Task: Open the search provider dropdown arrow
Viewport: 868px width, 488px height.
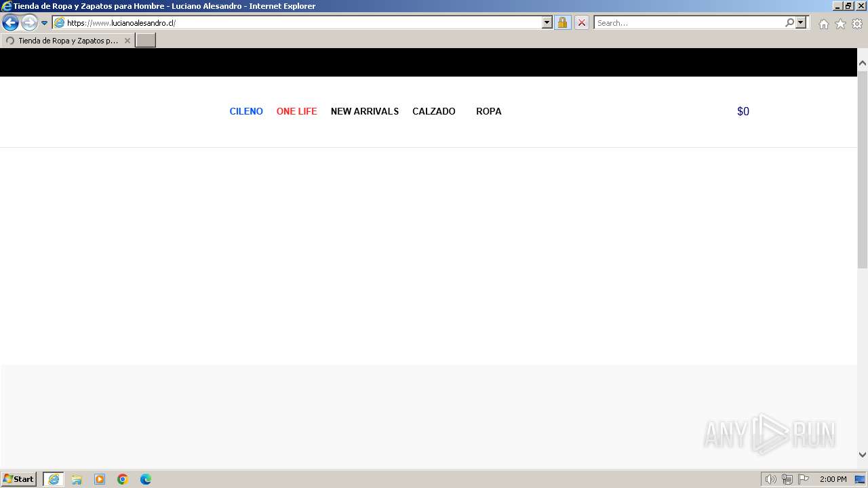Action: (x=801, y=22)
